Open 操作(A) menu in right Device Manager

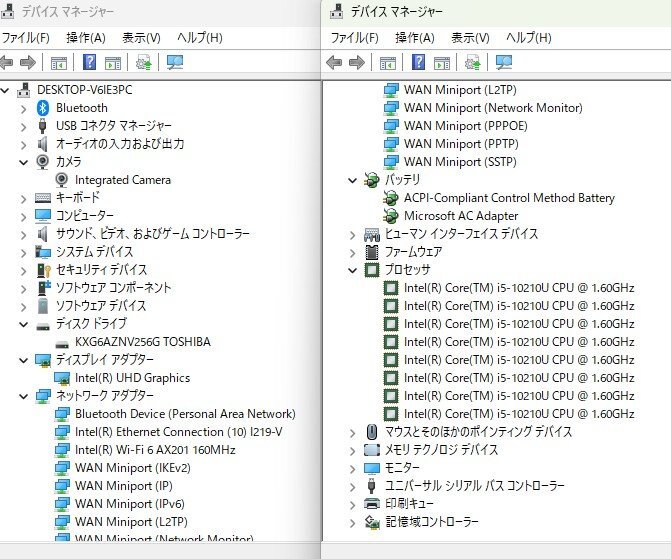click(415, 38)
